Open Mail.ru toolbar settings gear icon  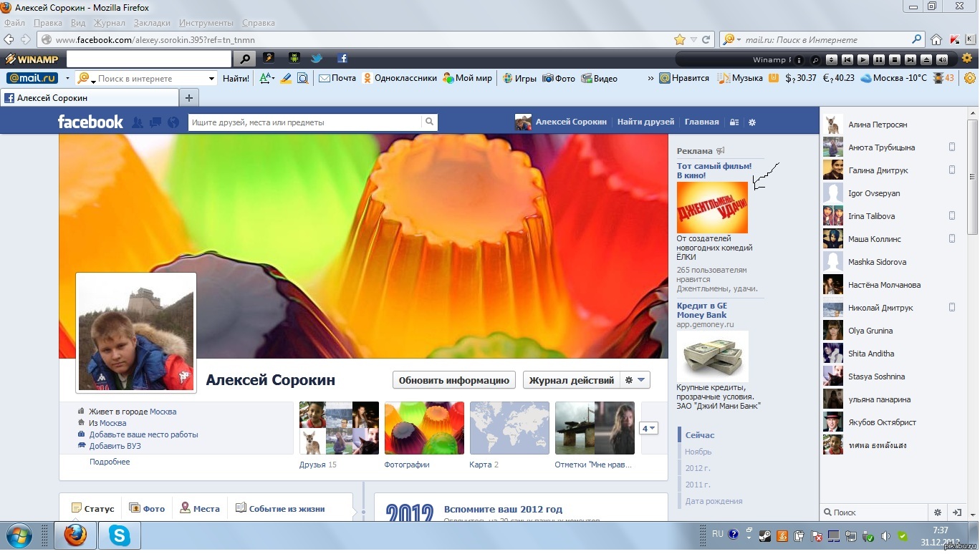[970, 78]
